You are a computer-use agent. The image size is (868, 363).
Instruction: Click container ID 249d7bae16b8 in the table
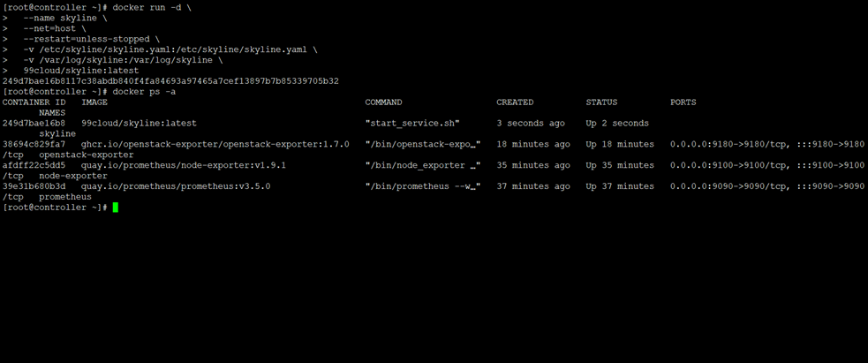(34, 124)
